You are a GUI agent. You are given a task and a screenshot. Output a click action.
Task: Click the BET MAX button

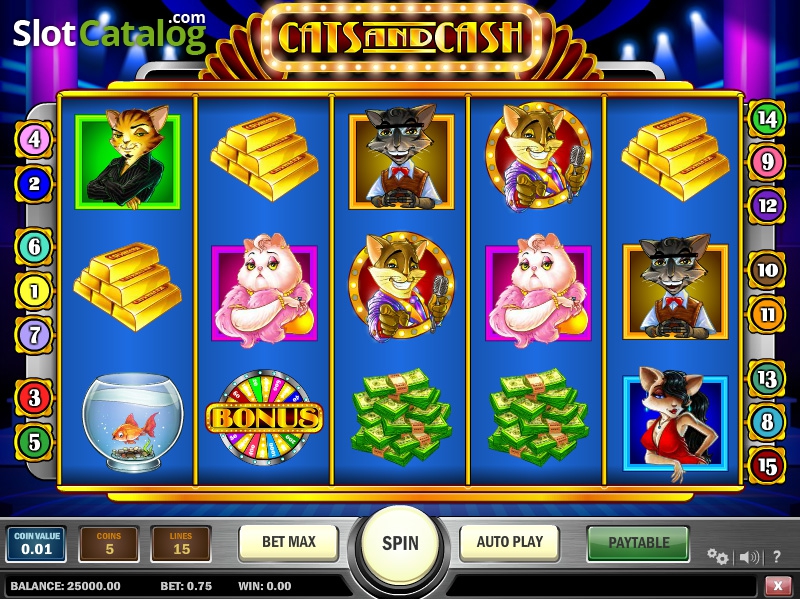[x=289, y=542]
